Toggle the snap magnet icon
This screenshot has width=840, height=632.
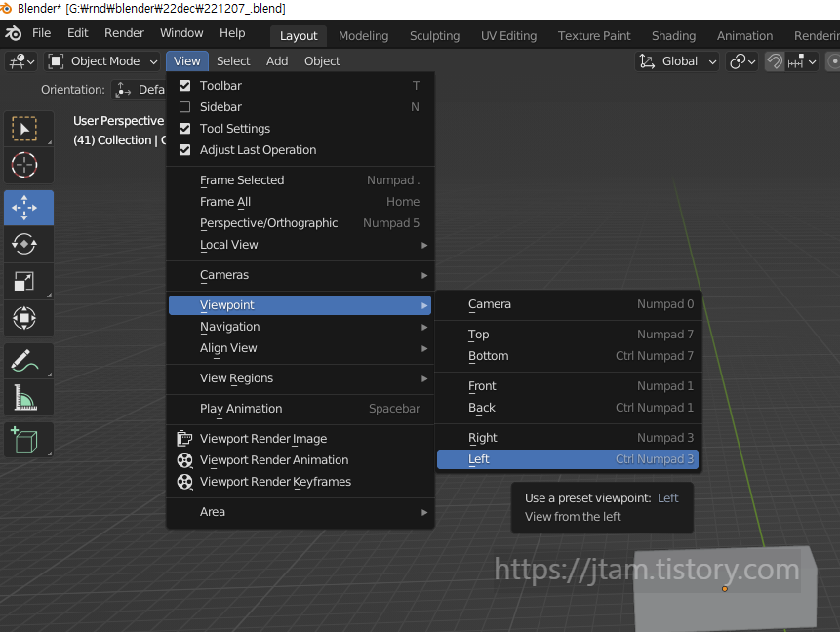point(774,61)
